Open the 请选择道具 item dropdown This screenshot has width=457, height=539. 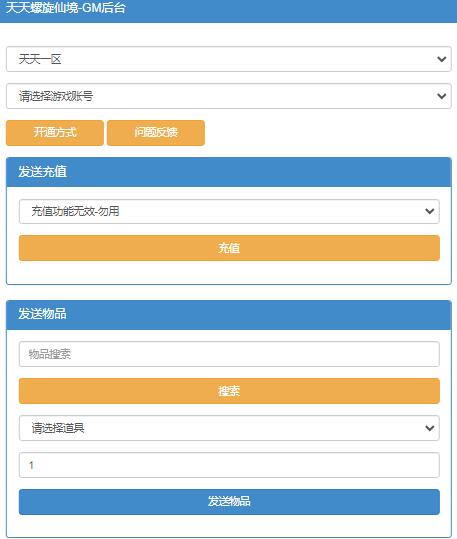(229, 428)
